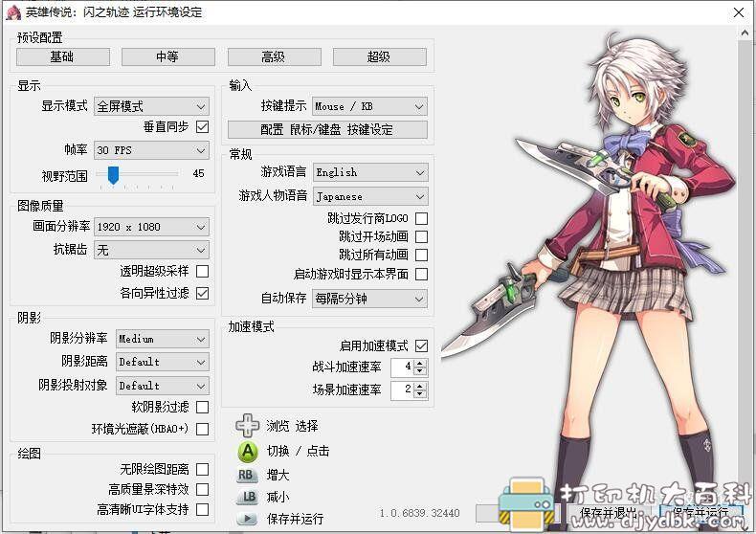This screenshot has width=756, height=534.
Task: Toggle the 垂直同步 checkbox
Action: point(203,127)
